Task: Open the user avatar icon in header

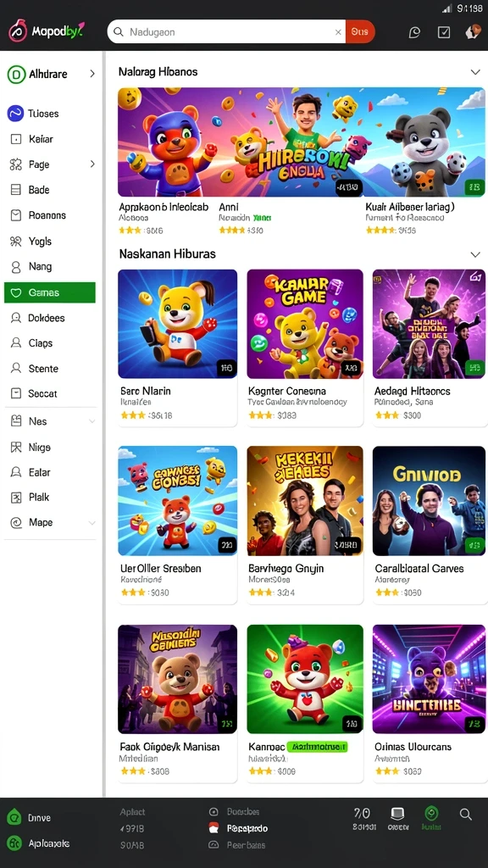Action: 473,31
